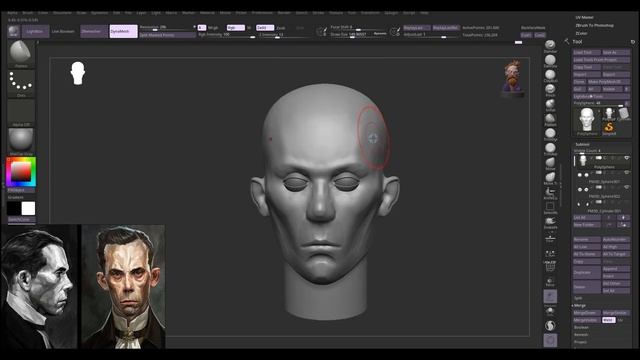Image resolution: width=640 pixels, height=360 pixels.
Task: Hide the PolySphere subtool with eye icon
Action: 627,158
